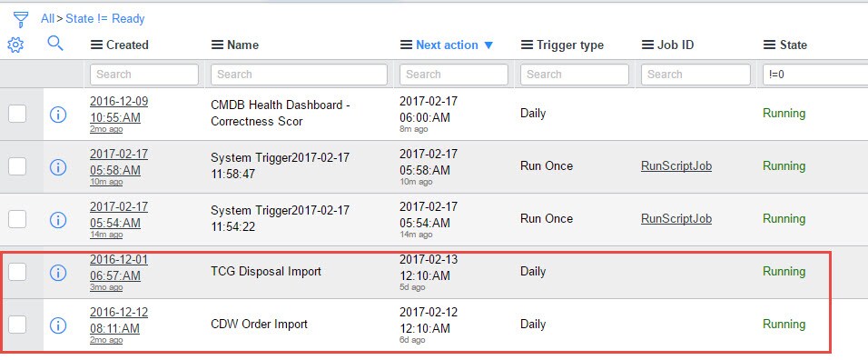868x360 pixels.
Task: Open the 2017-02-17 05:54:AM created record
Action: coord(119,215)
